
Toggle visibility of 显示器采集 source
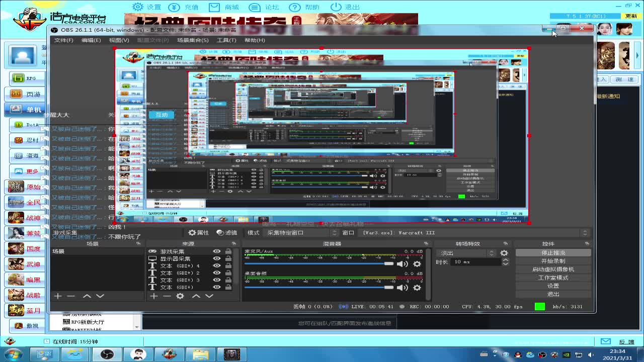217,258
